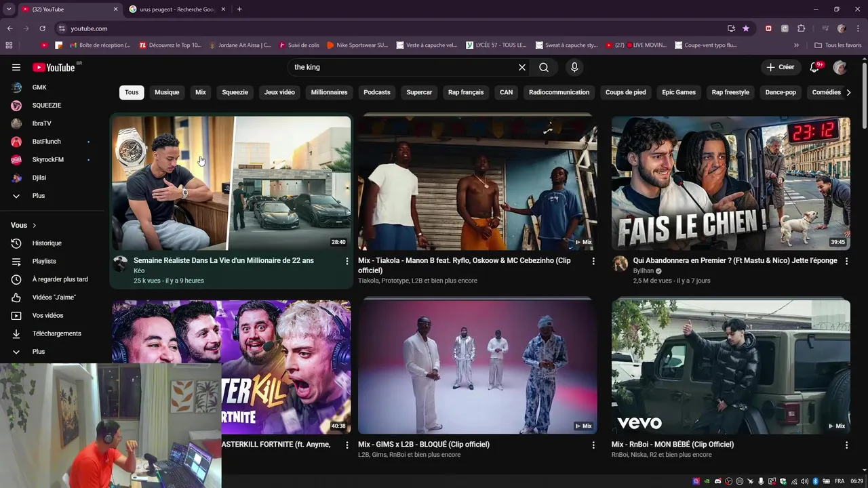Image resolution: width=868 pixels, height=488 pixels.
Task: Open YouTube account avatar menu
Action: click(x=840, y=67)
